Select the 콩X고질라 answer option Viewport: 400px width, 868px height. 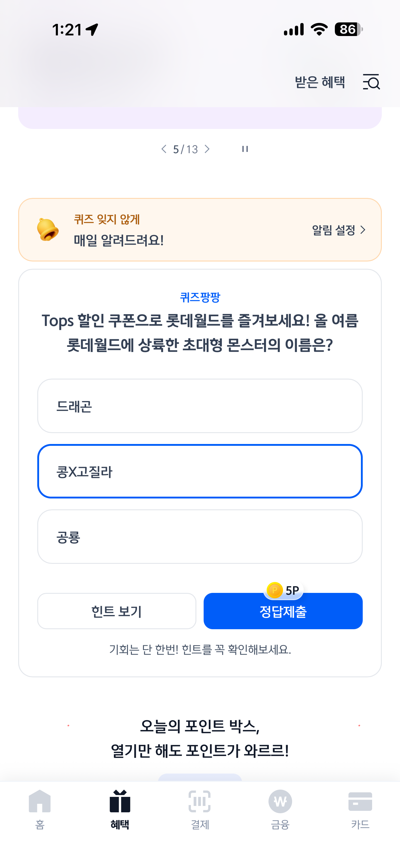[200, 472]
